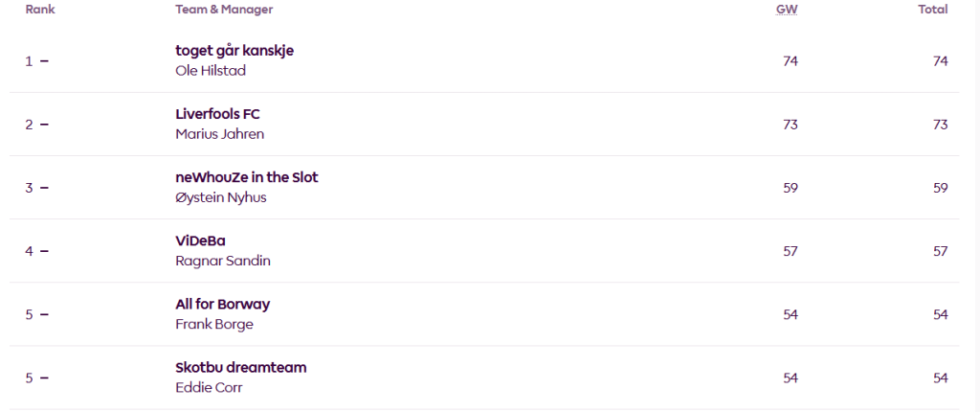Image resolution: width=980 pixels, height=412 pixels.
Task: Click rank movement dash beside rank 3
Action: (x=44, y=188)
